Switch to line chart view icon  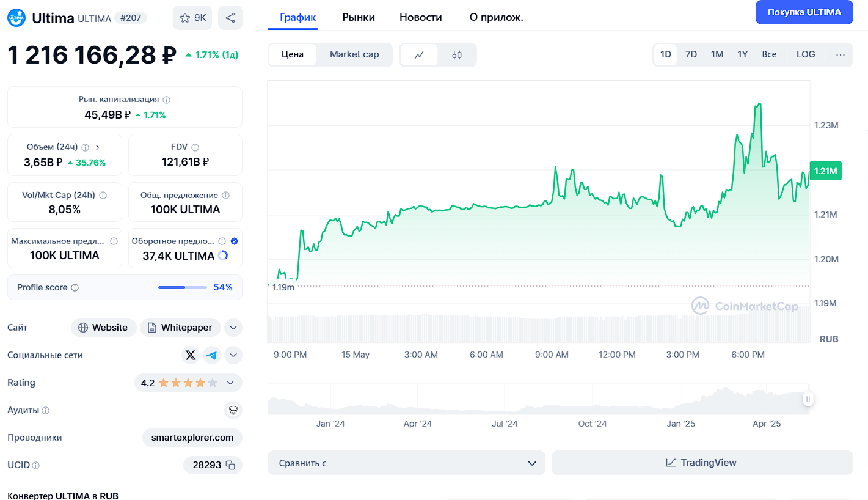click(x=419, y=55)
